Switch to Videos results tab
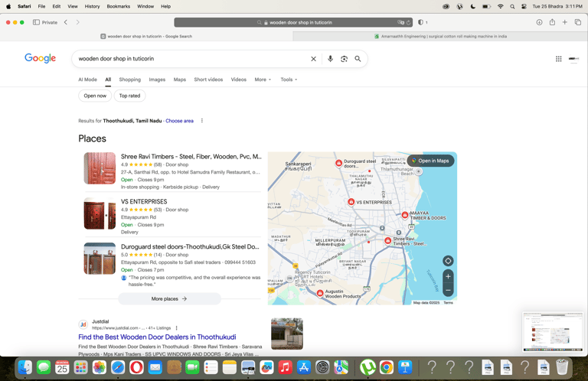 [x=239, y=80]
